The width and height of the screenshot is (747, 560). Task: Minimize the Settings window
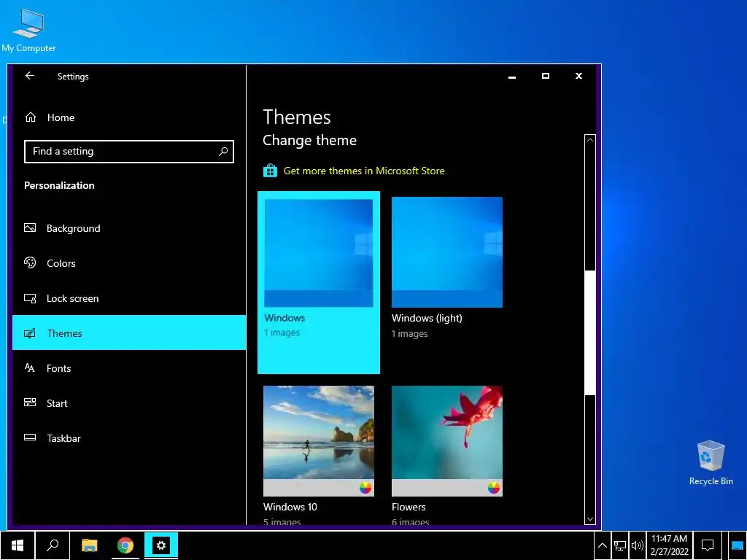(512, 76)
